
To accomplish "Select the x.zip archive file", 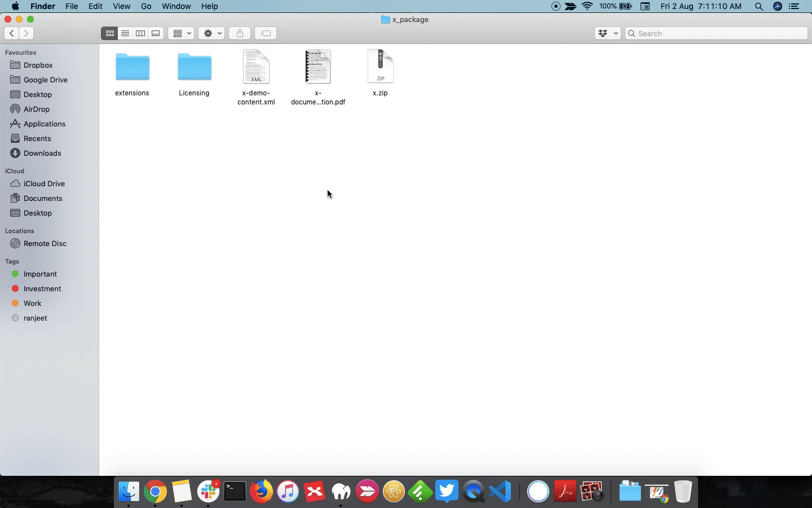I will click(380, 73).
